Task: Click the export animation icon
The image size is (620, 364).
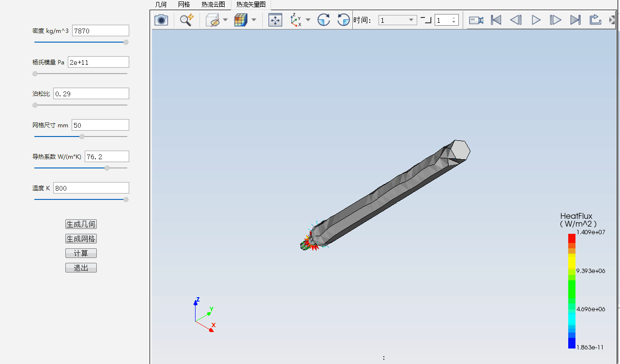Action: [x=595, y=20]
